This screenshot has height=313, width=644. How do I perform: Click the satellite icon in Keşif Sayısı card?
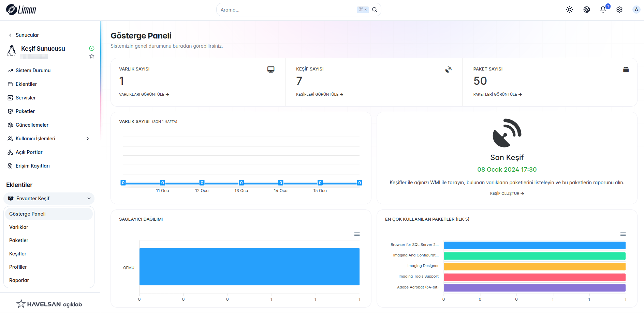(x=448, y=69)
